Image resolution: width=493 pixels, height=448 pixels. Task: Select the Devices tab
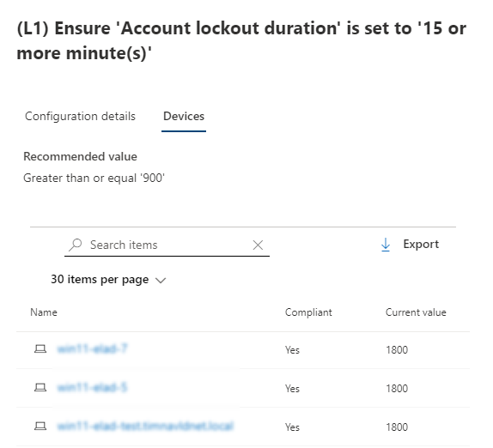click(x=184, y=116)
